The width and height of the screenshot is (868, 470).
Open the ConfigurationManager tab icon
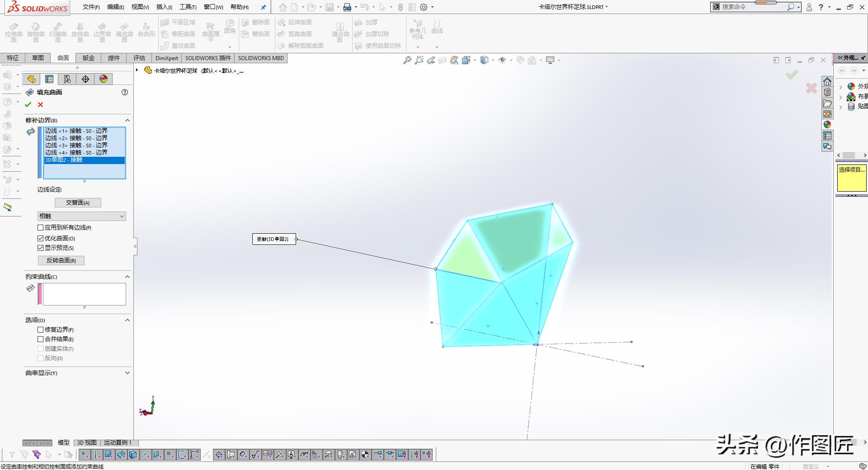pos(67,79)
